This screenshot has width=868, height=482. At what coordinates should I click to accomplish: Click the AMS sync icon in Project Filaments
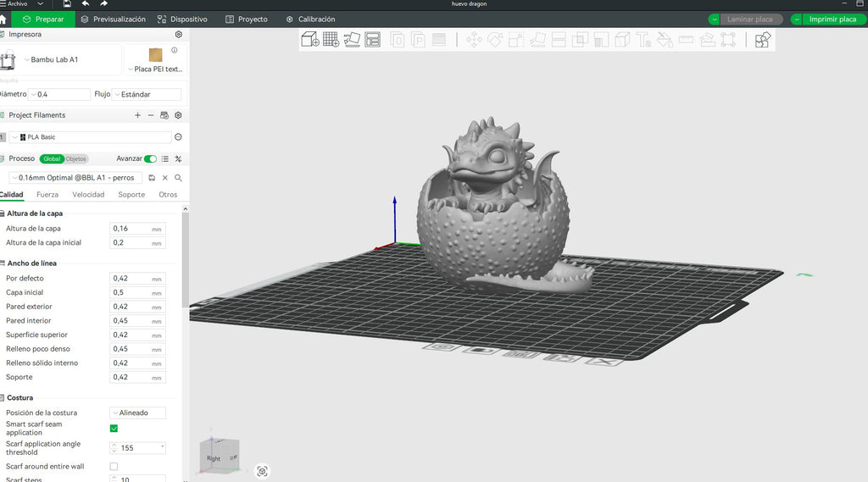pyautogui.click(x=164, y=115)
